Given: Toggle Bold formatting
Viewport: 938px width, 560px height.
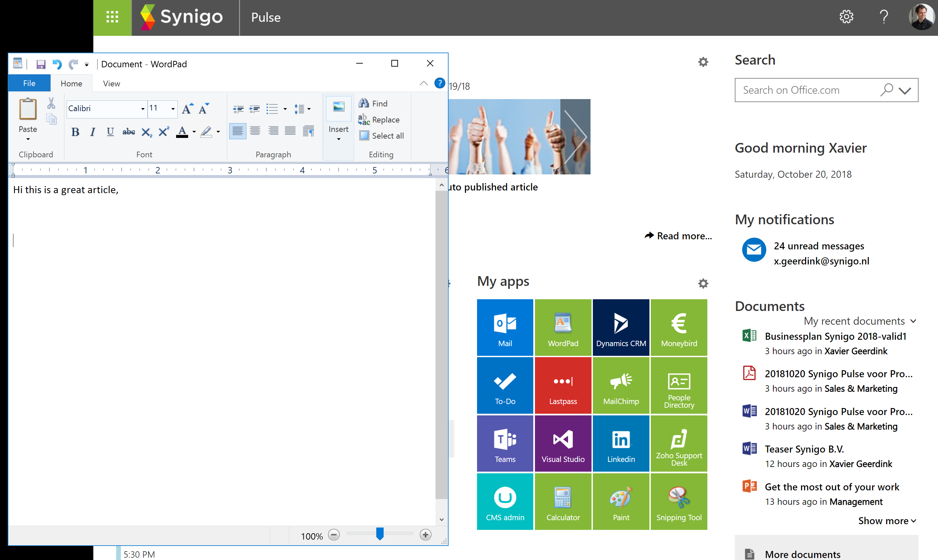Looking at the screenshot, I should click(x=75, y=132).
